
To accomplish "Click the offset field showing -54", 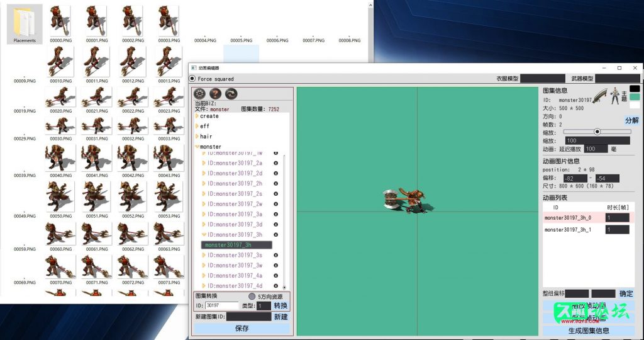I will (x=608, y=178).
